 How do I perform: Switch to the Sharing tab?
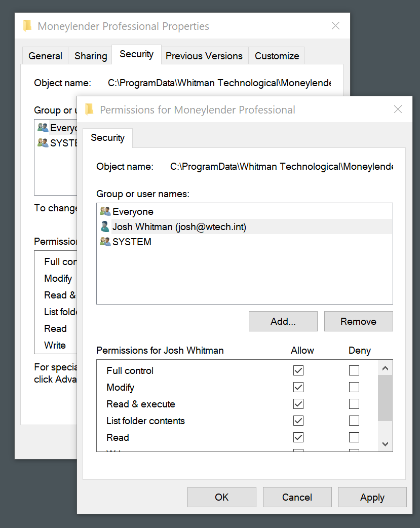pyautogui.click(x=90, y=56)
